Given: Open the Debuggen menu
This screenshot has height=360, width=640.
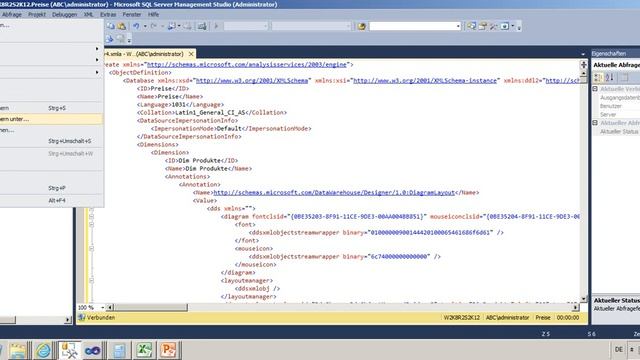Looking at the screenshot, I should [64, 14].
